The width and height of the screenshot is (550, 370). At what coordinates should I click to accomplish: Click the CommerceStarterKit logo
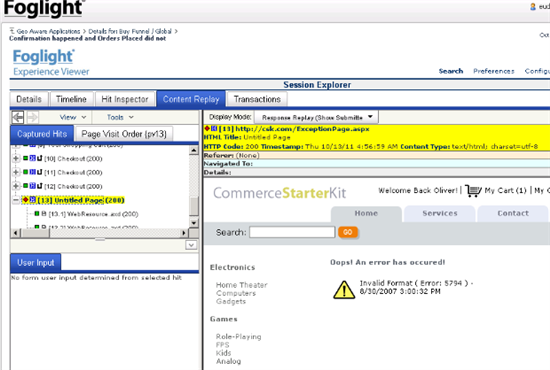[280, 193]
